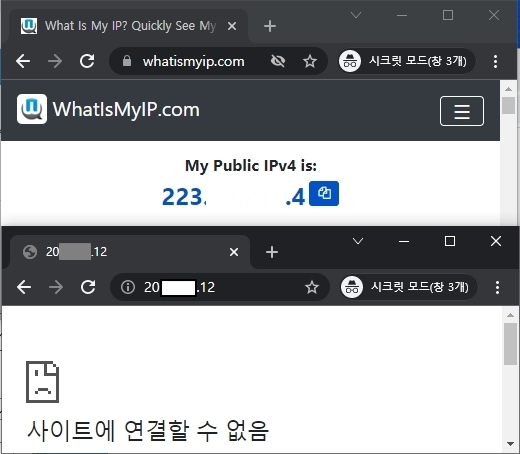
Task: Click 'My Public IPv4 is:' heading
Action: pyautogui.click(x=251, y=165)
